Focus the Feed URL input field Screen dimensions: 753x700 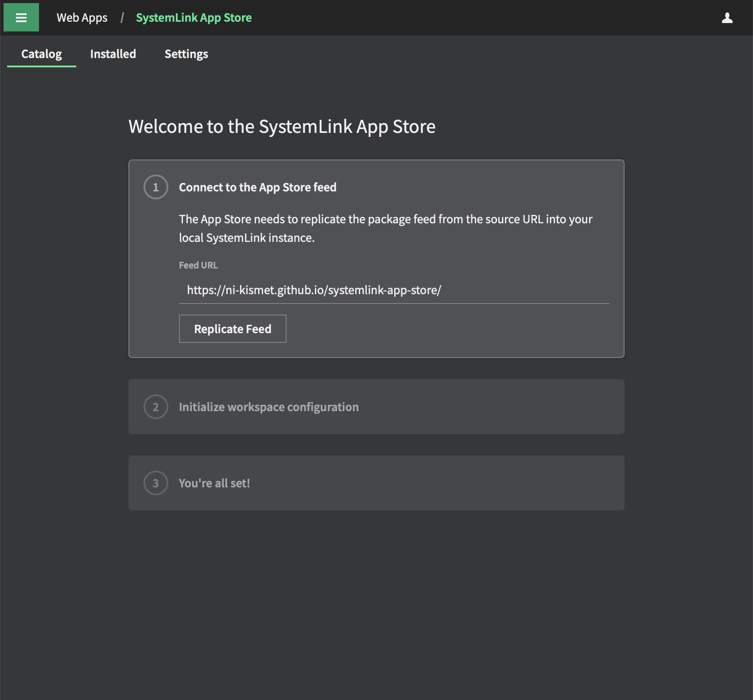pyautogui.click(x=394, y=290)
